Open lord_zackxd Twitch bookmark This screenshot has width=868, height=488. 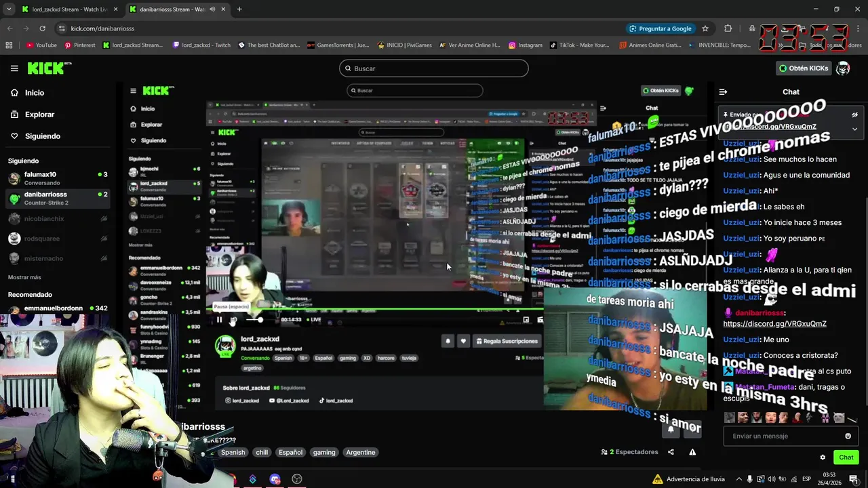click(x=202, y=45)
